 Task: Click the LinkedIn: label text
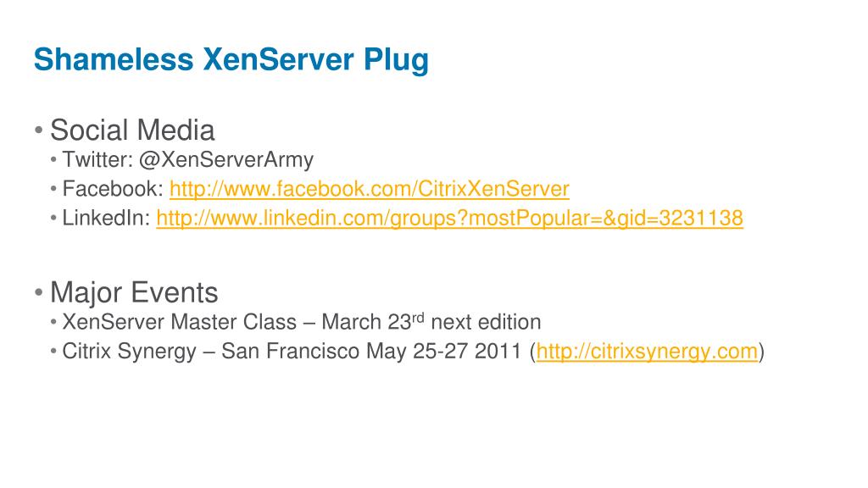coord(106,219)
